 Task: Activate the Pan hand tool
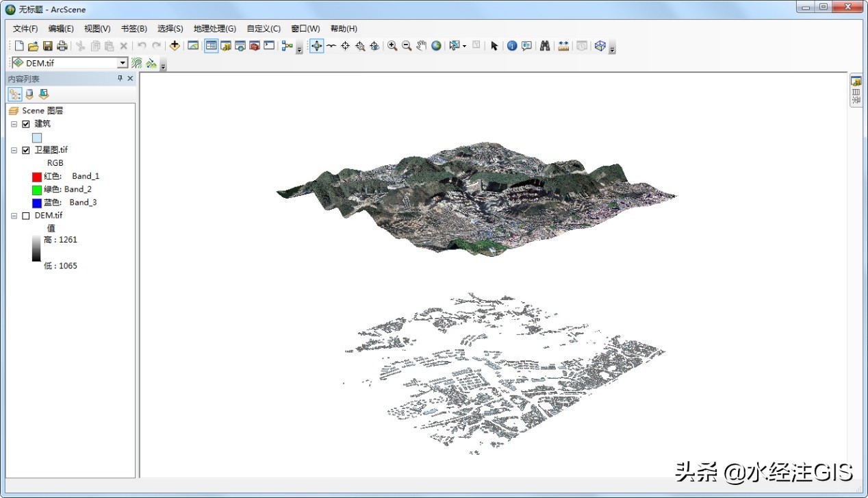[421, 46]
